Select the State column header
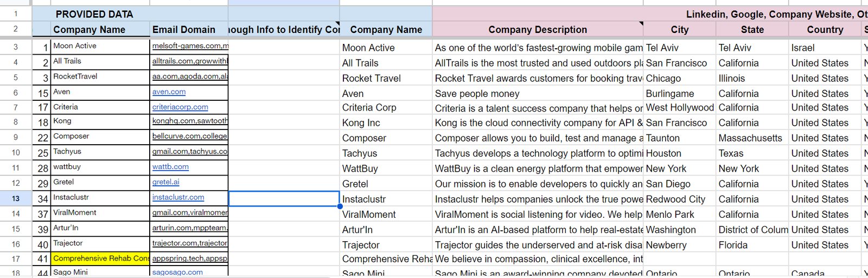 pos(752,30)
